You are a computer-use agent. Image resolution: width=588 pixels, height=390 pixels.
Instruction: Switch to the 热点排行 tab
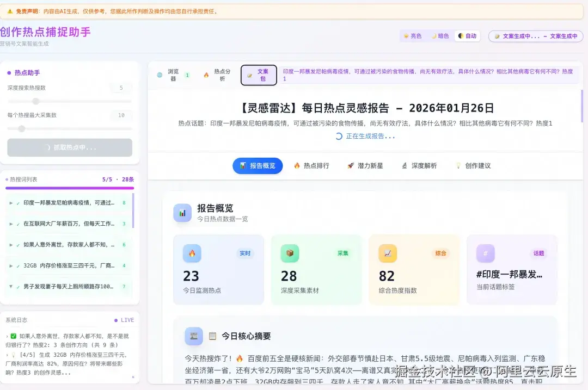coord(311,165)
